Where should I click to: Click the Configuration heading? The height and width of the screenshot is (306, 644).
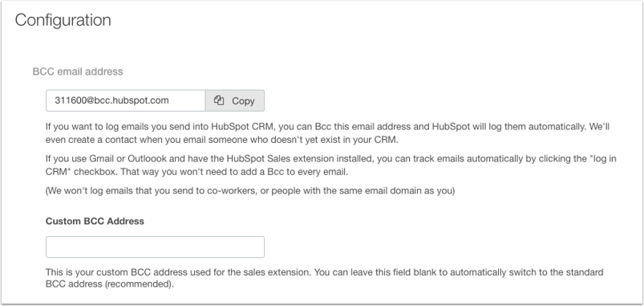coord(63,20)
